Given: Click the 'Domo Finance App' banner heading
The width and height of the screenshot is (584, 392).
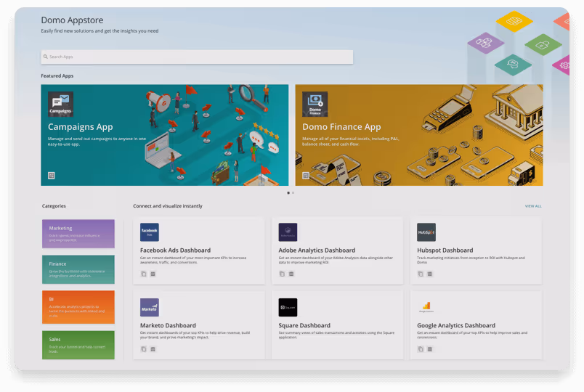Looking at the screenshot, I should (341, 127).
